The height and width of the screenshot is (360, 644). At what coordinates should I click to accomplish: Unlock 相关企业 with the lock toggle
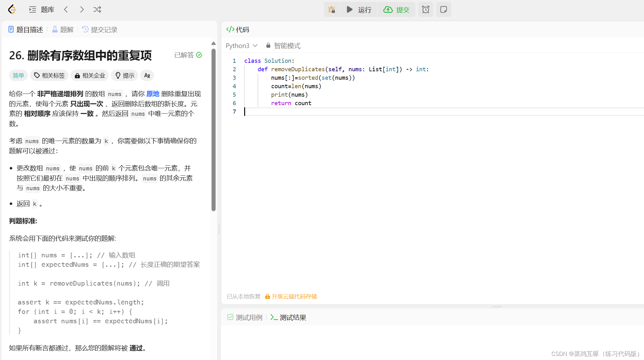[x=90, y=75]
